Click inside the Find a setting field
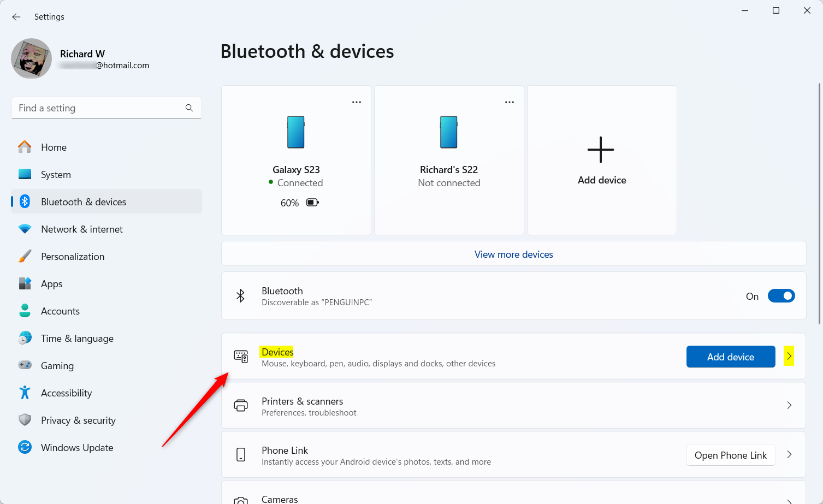Viewport: 823px width, 504px height. [x=98, y=108]
